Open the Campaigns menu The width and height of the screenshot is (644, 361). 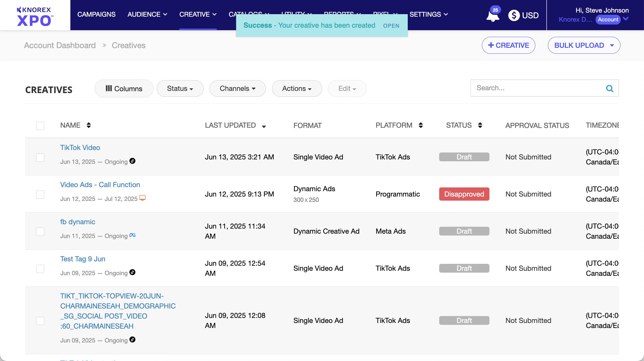click(x=96, y=14)
